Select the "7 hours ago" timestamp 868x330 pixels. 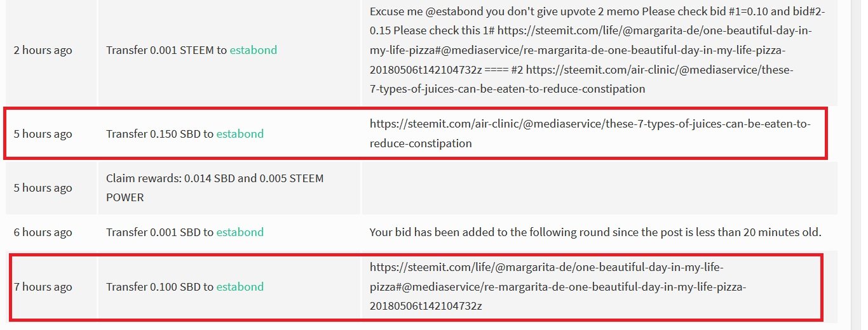tap(43, 287)
